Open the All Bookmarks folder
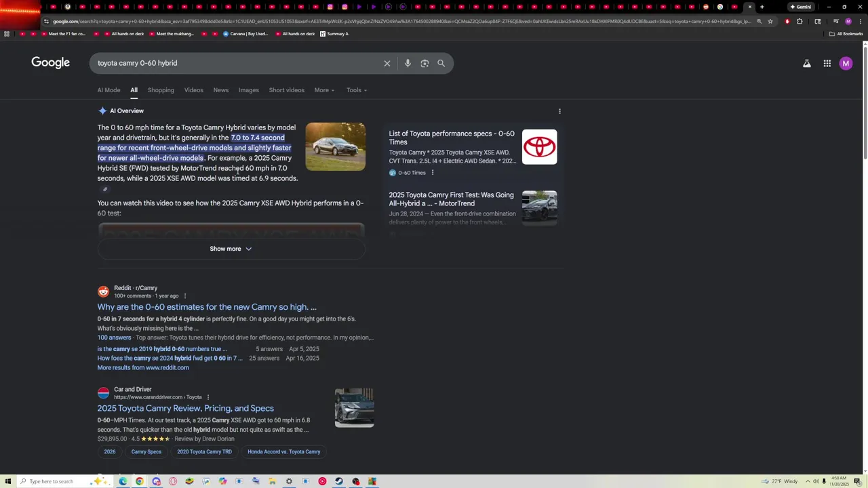This screenshot has height=488, width=868. coord(846,34)
